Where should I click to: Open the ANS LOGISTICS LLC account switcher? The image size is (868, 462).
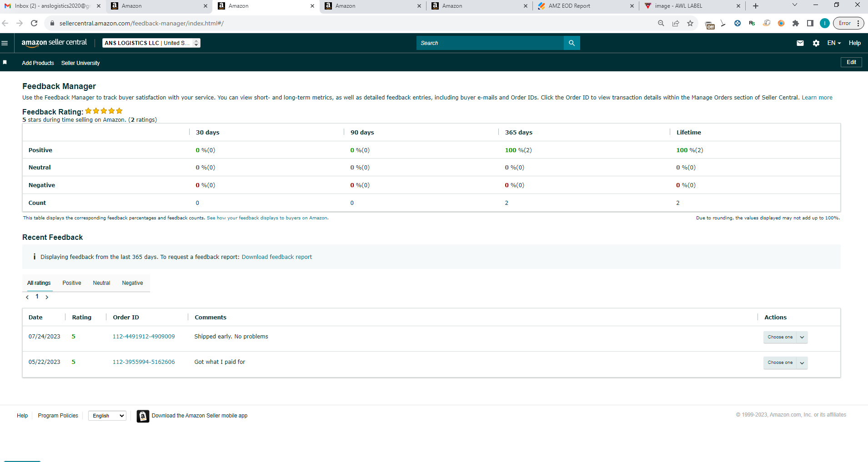coord(151,43)
